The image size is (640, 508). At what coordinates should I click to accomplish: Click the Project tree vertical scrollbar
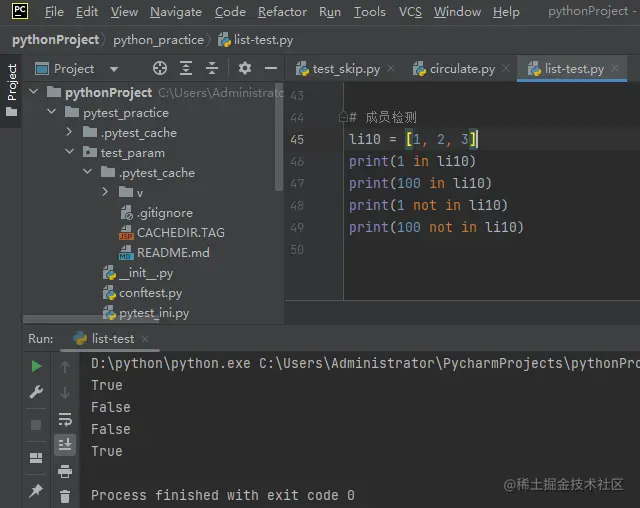click(x=279, y=137)
